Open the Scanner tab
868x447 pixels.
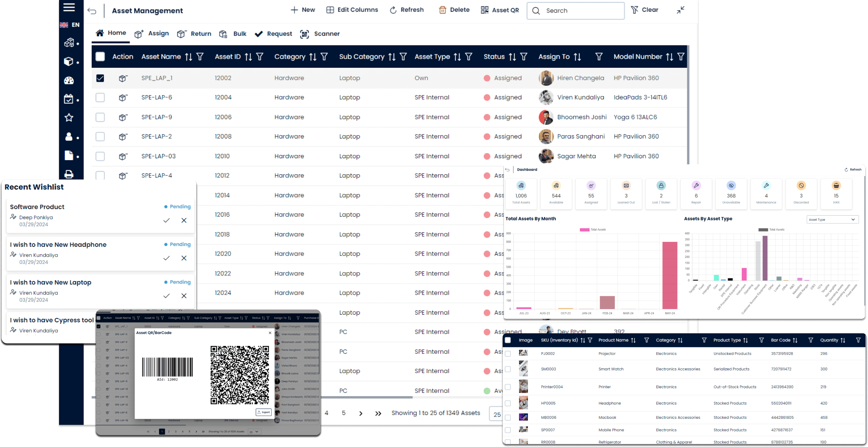(320, 34)
